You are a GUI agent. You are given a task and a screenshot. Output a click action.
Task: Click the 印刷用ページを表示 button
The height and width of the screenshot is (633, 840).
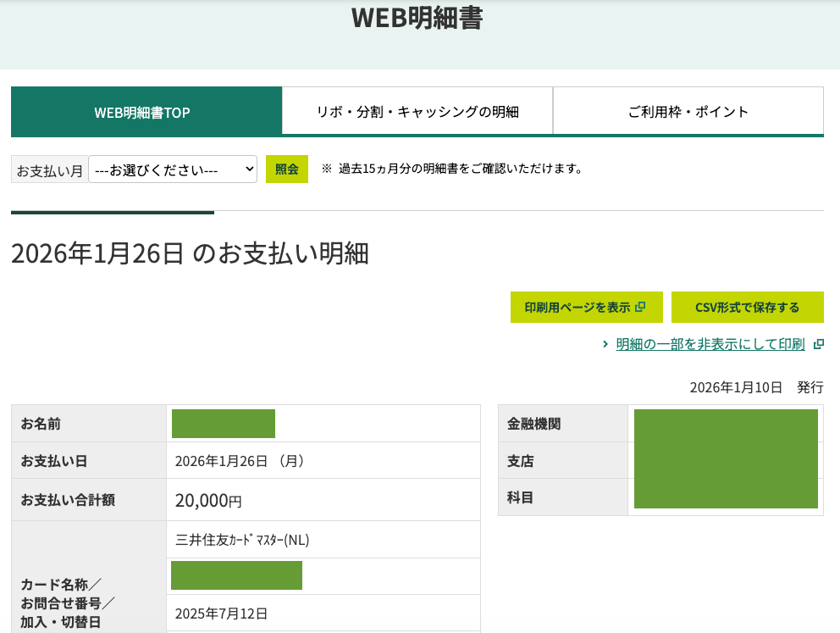(584, 308)
